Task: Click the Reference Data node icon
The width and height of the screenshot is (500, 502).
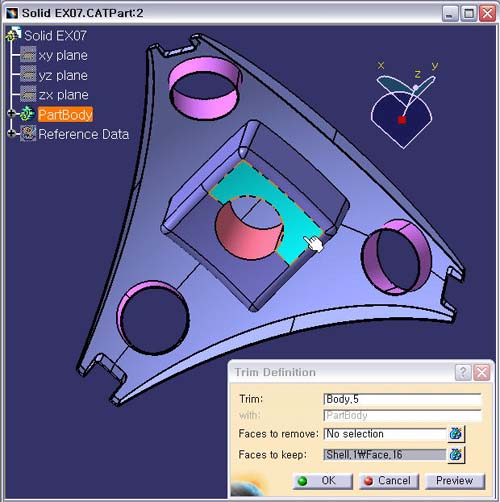Action: coord(28,134)
